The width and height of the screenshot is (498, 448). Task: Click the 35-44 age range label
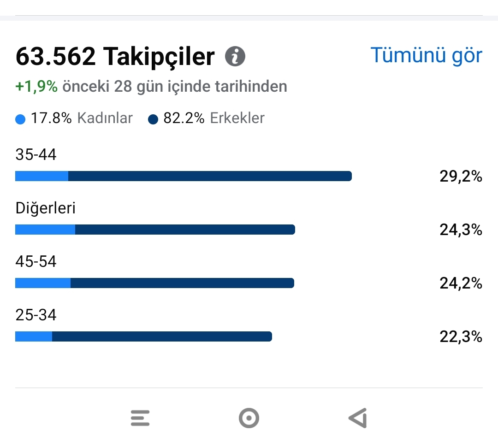click(x=36, y=154)
